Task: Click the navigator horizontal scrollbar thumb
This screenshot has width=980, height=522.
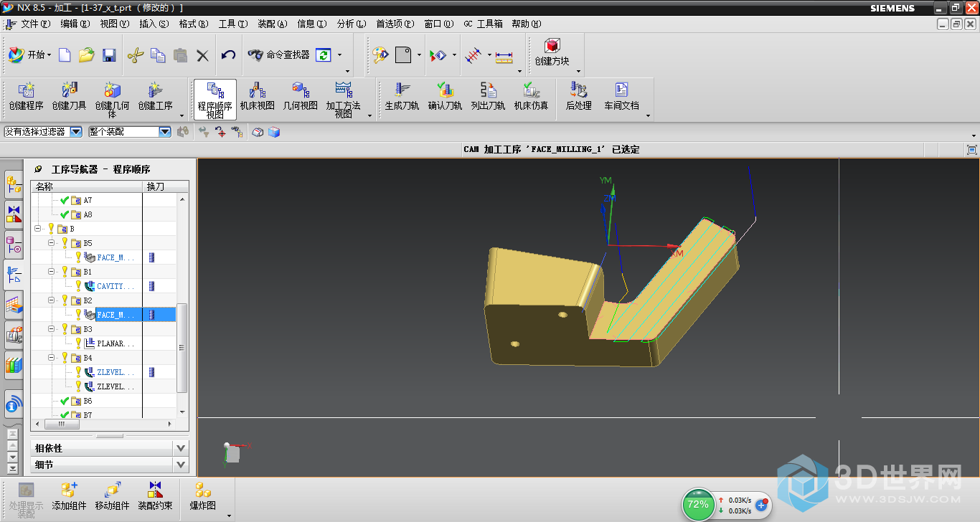Action: [x=63, y=424]
